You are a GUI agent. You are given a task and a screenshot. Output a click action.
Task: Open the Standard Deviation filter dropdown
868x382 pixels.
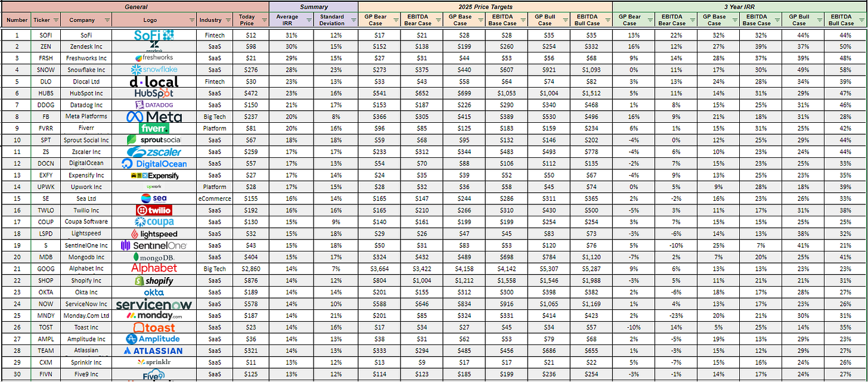(x=352, y=20)
